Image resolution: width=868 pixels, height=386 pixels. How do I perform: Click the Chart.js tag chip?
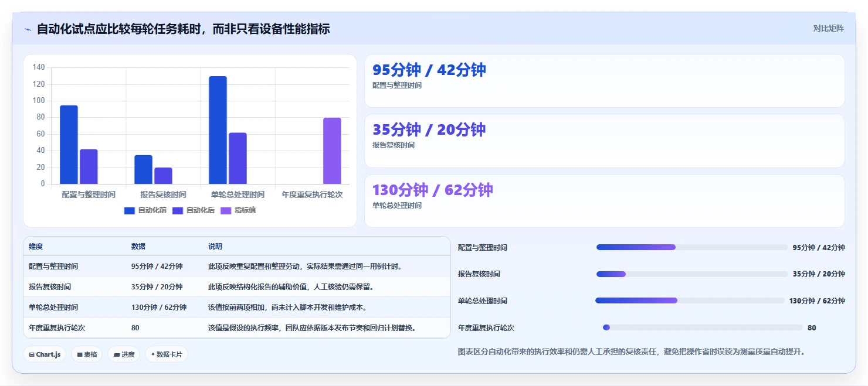click(x=45, y=354)
